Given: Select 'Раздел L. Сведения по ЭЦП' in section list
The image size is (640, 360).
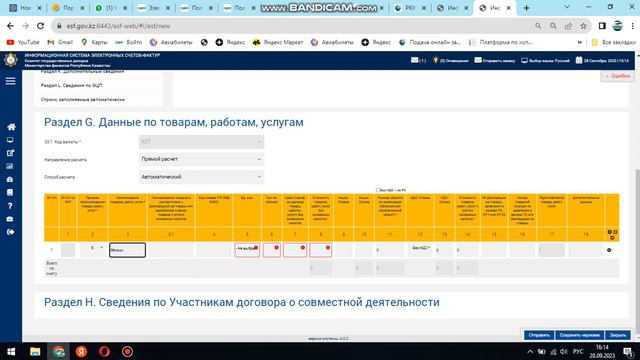Looking at the screenshot, I should [71, 85].
